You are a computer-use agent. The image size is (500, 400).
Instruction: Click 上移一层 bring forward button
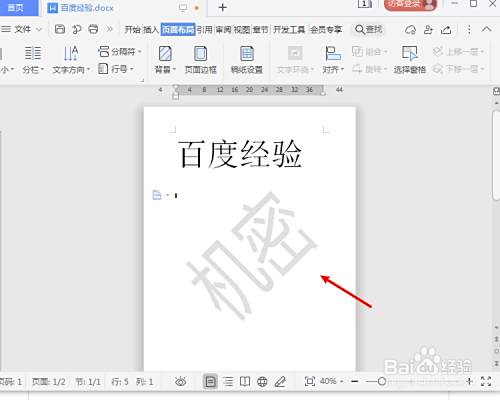click(458, 52)
